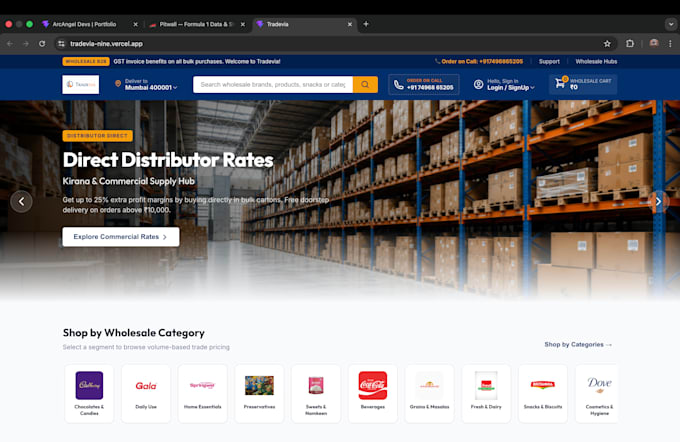Expand the Login / SignUp dropdown
This screenshot has height=442, width=680.
point(510,88)
